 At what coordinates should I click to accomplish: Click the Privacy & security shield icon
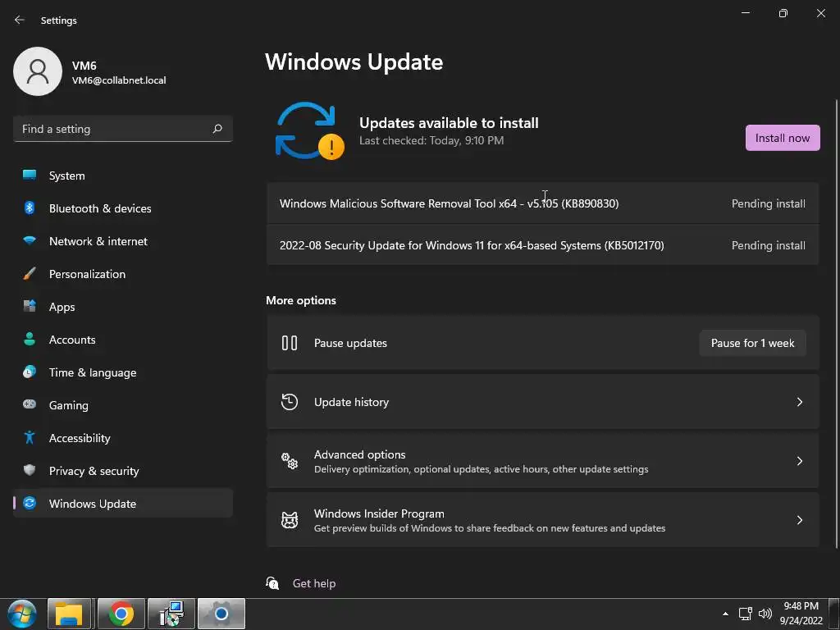pyautogui.click(x=30, y=470)
